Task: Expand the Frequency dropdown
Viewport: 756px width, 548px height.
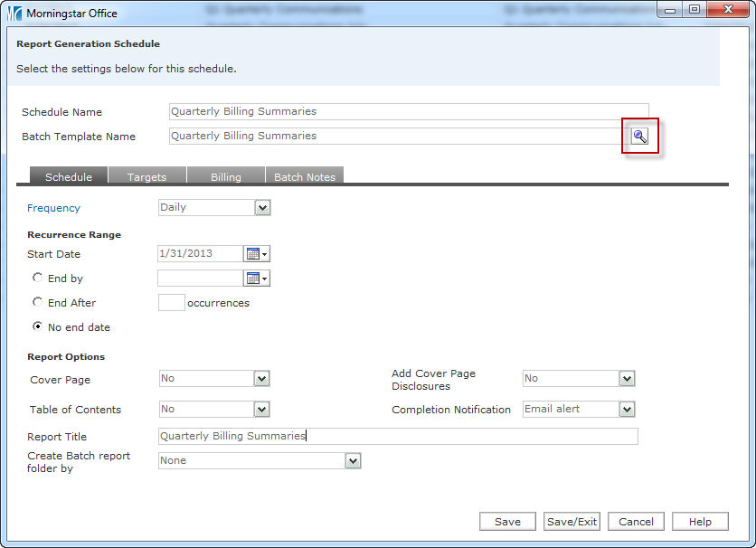Action: (x=262, y=208)
